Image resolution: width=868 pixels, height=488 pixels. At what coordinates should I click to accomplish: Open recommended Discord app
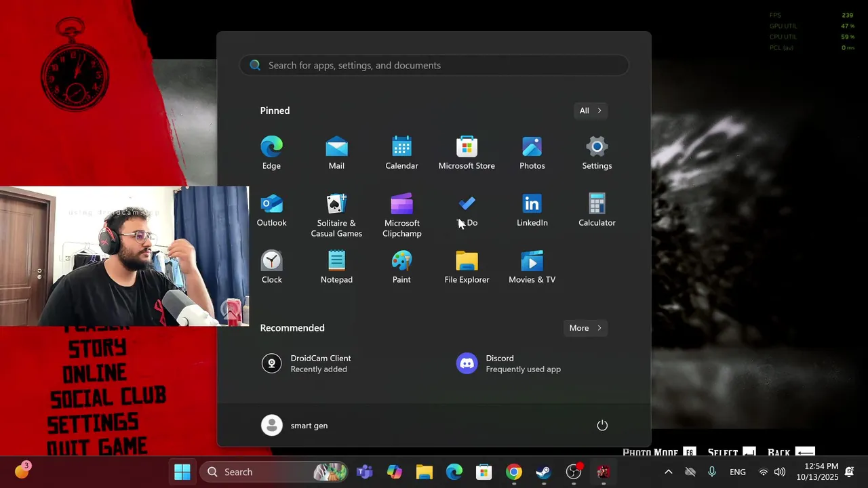click(x=509, y=364)
